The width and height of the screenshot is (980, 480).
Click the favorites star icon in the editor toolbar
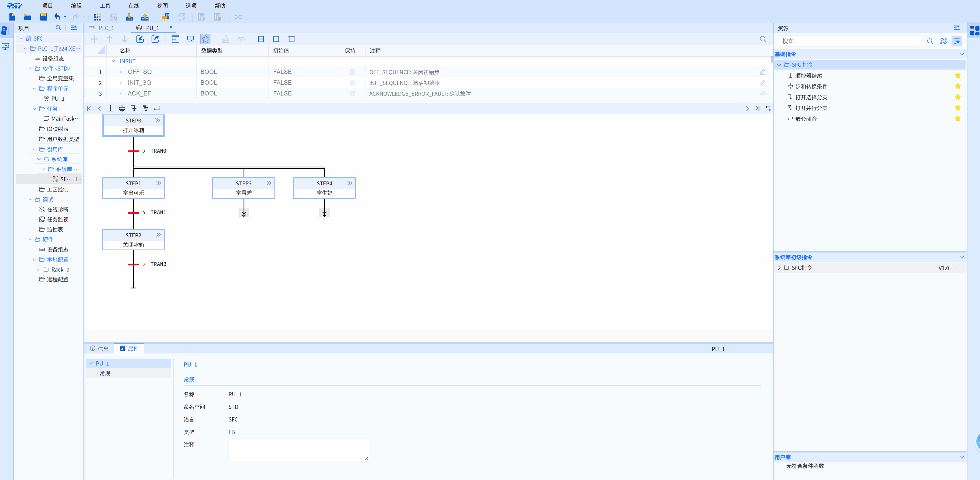[x=205, y=39]
